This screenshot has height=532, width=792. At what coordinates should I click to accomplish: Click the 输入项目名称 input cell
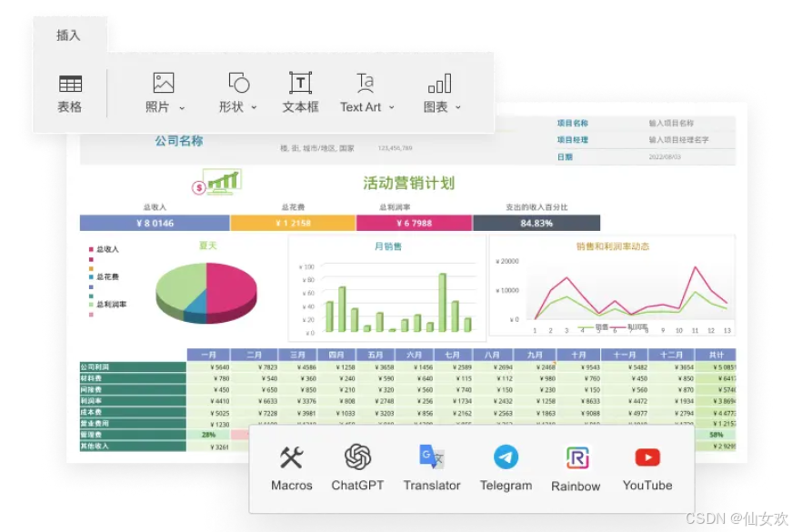click(671, 123)
